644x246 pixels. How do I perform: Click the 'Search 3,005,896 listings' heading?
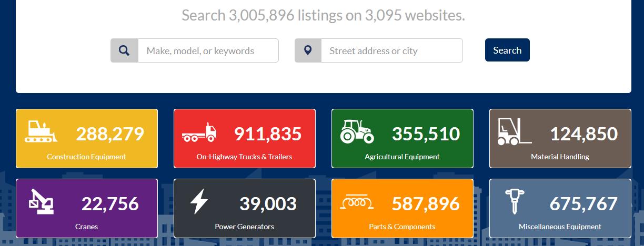point(323,15)
